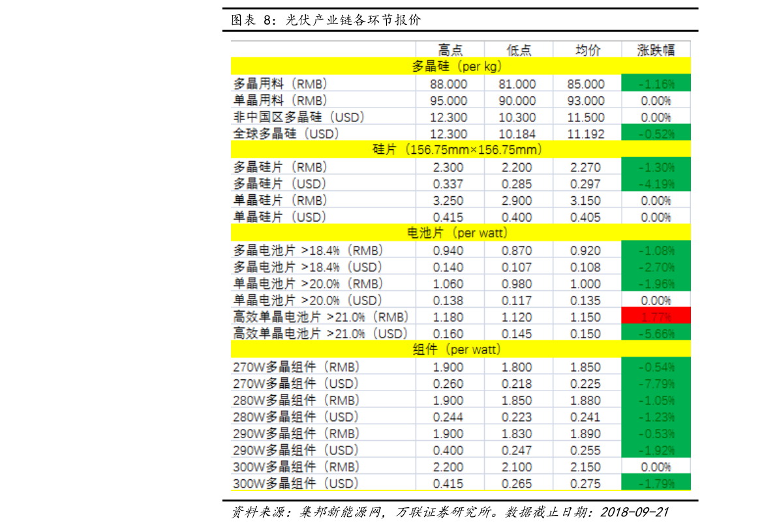Click row label "单晶电池片 >20.0% (USD)"
Screen dimensions: 777x532
(x=308, y=300)
